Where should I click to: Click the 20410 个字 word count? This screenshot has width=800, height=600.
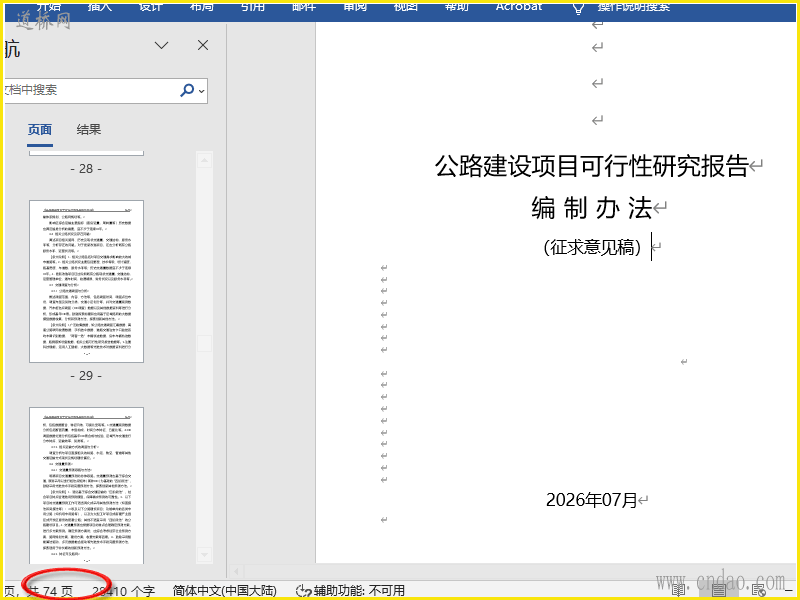[123, 591]
